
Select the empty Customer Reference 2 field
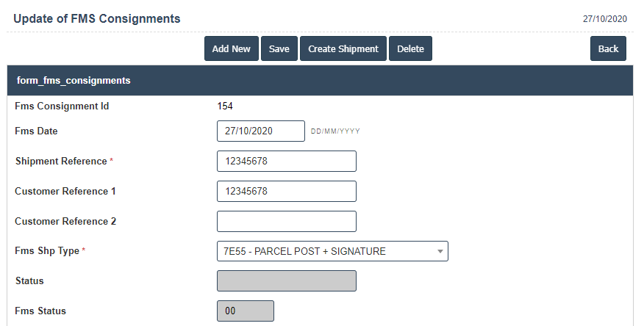[286, 221]
